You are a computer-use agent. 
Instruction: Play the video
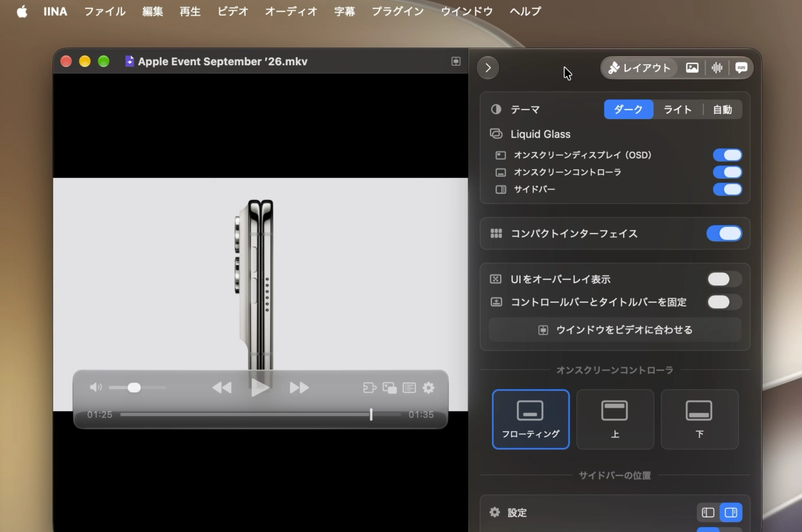click(x=260, y=388)
